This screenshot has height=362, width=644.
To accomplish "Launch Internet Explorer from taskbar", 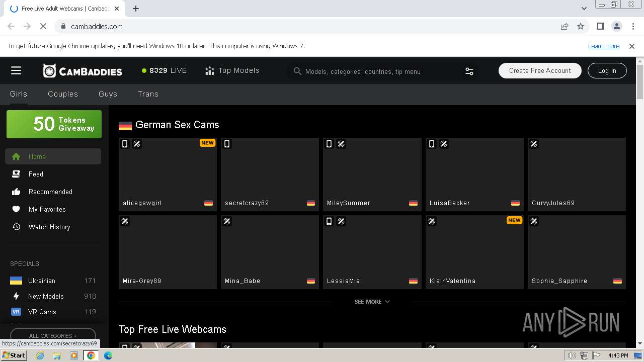I will pos(40,355).
